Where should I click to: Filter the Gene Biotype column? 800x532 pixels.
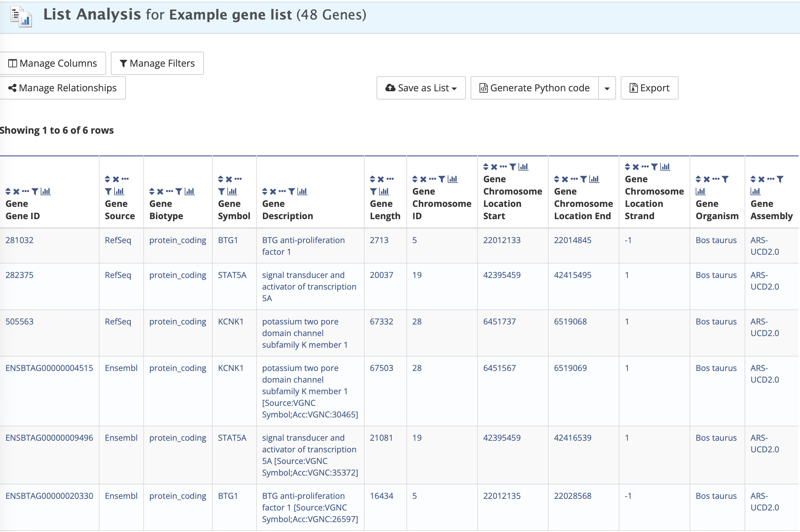[179, 191]
